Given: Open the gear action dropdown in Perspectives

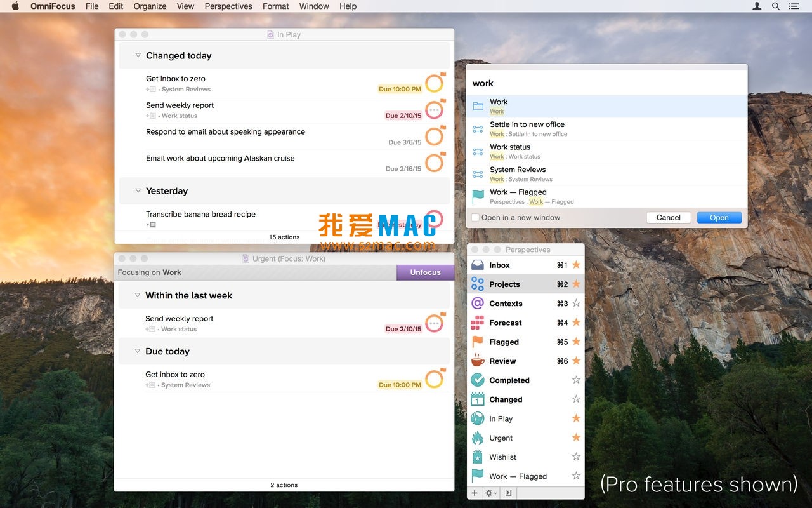Looking at the screenshot, I should [491, 493].
